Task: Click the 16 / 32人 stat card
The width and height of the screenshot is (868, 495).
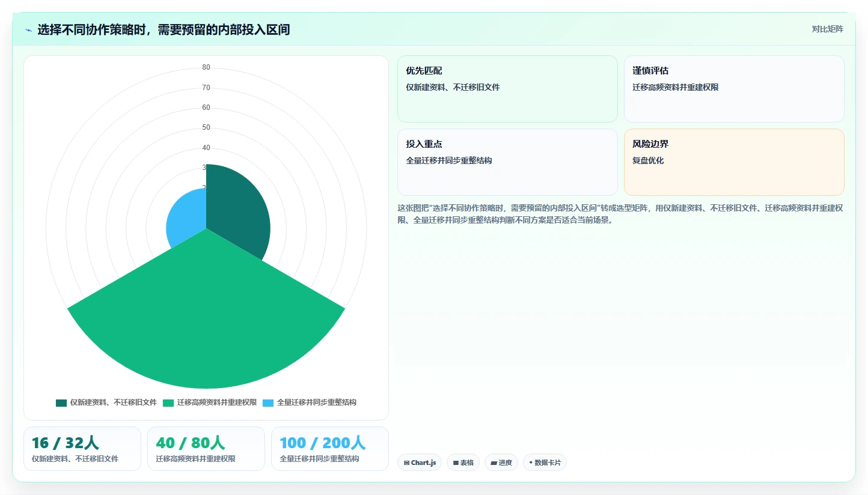Action: click(x=82, y=449)
